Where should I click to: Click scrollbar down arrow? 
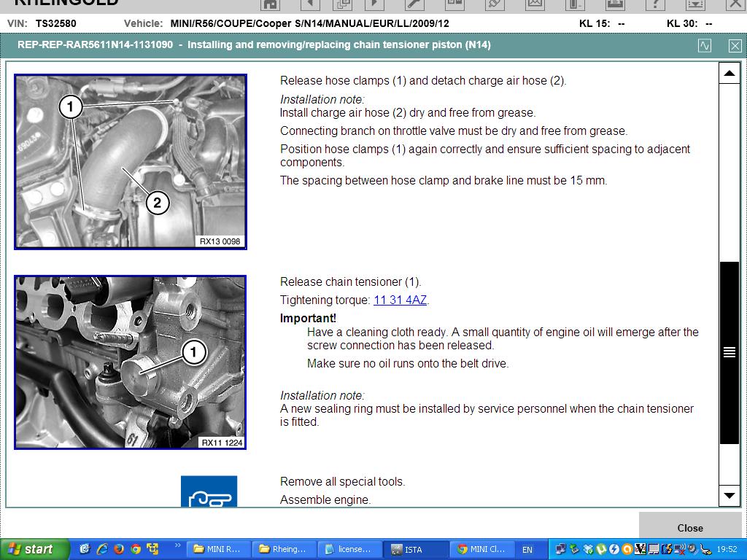(729, 496)
